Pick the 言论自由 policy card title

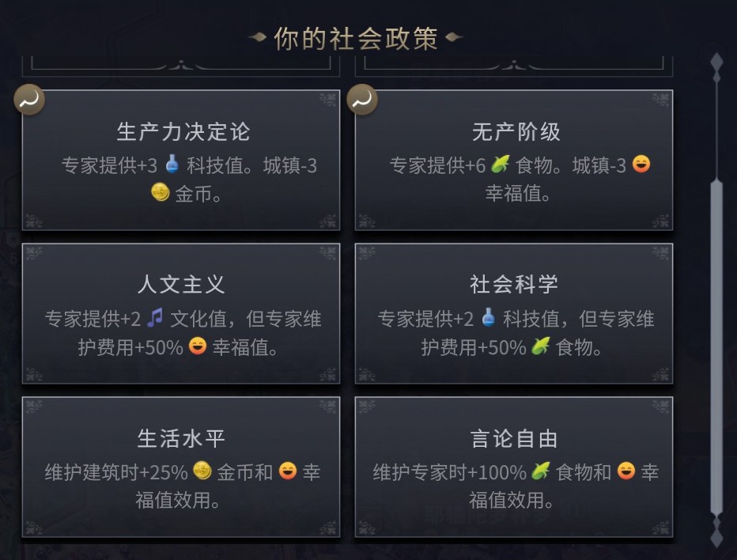click(514, 438)
